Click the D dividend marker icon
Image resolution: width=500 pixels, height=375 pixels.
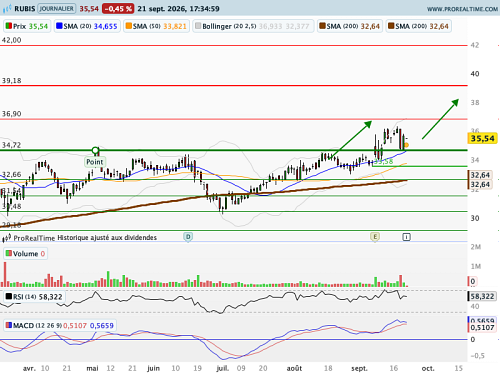[188, 237]
